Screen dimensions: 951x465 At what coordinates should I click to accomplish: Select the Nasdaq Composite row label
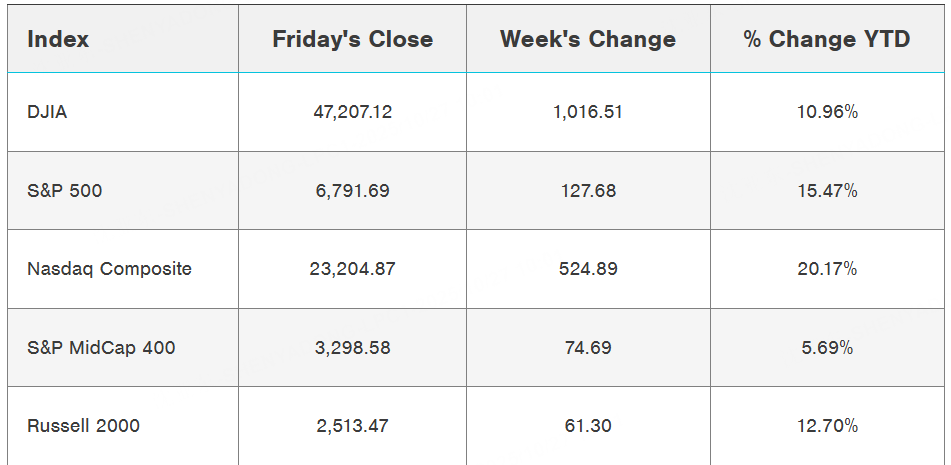tap(110, 269)
